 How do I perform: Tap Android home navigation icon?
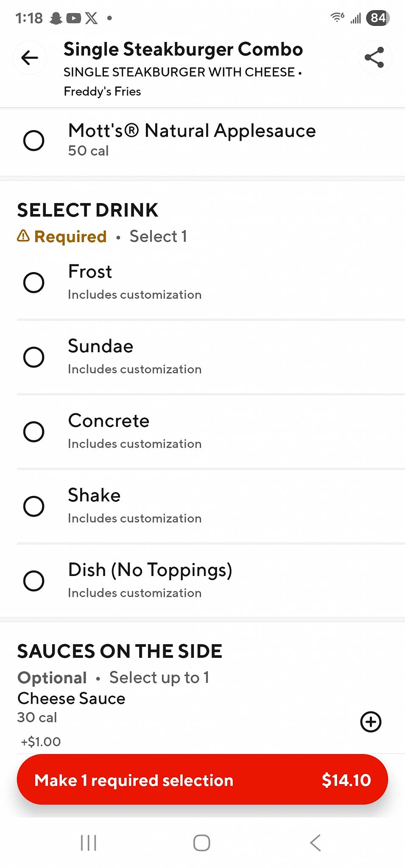[x=202, y=843]
